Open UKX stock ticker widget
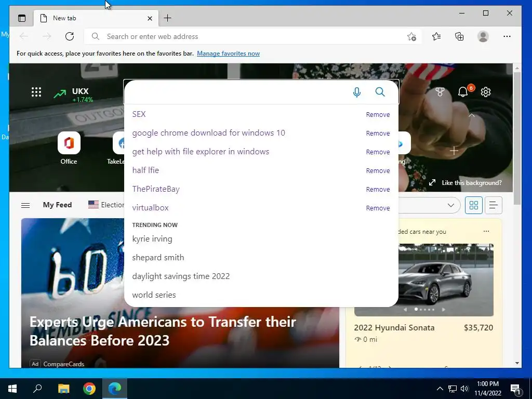This screenshot has height=399, width=532. [x=73, y=95]
